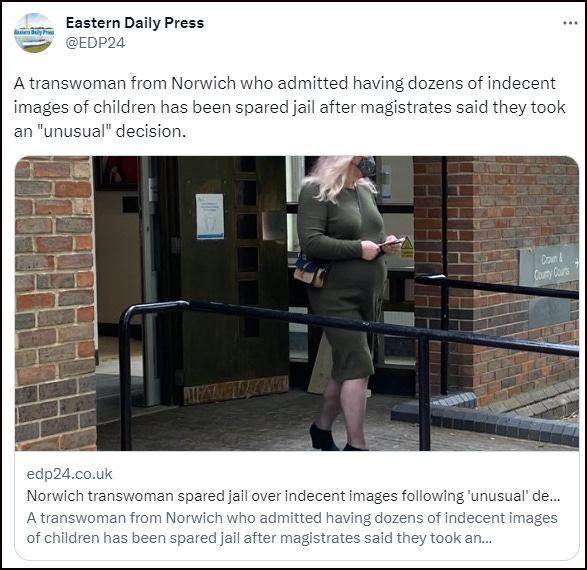
Task: Open the Eastern Daily Press display name
Action: (135, 23)
